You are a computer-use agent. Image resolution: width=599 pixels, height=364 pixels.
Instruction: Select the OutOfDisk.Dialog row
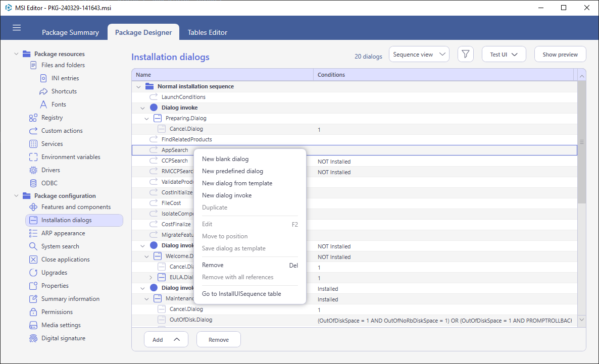(354, 320)
